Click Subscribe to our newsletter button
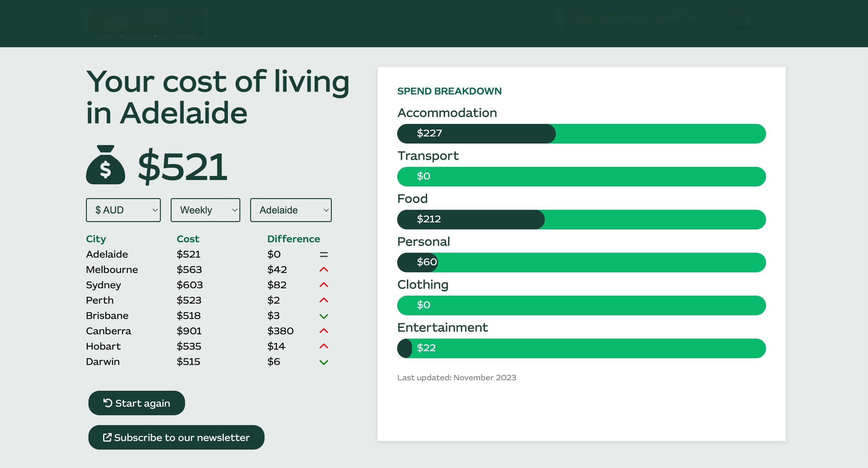868x468 pixels. point(176,437)
